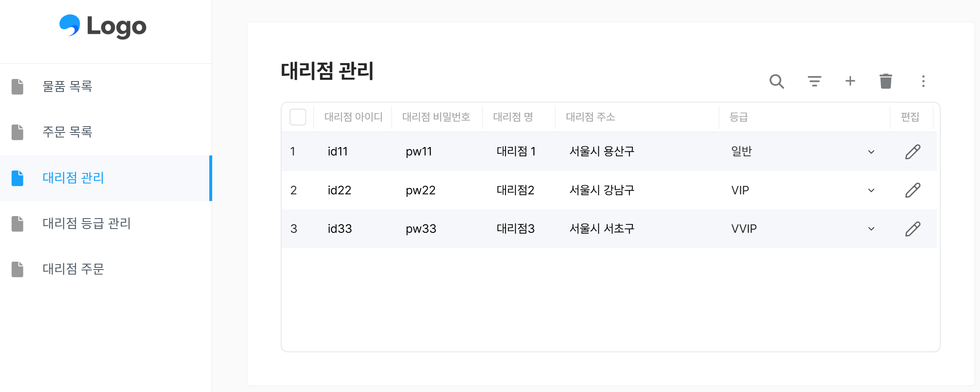Expand the 등급 dropdown for 대리점 1
This screenshot has width=980, height=392.
click(x=871, y=151)
